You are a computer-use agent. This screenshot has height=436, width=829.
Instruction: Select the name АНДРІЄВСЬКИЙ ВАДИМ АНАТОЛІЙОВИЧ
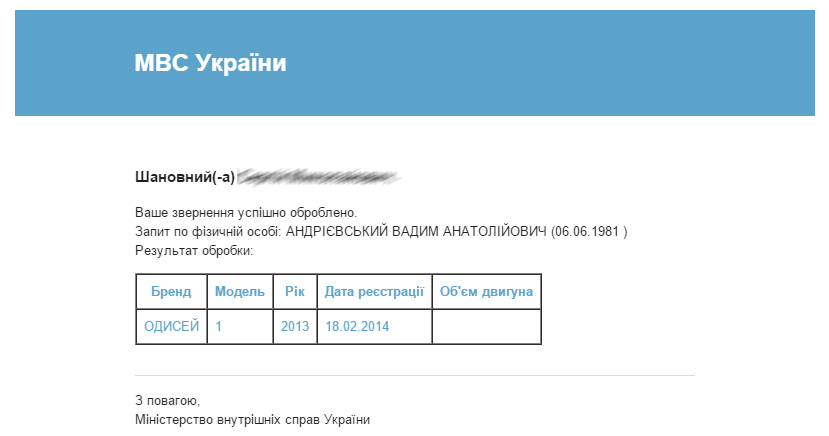416,231
